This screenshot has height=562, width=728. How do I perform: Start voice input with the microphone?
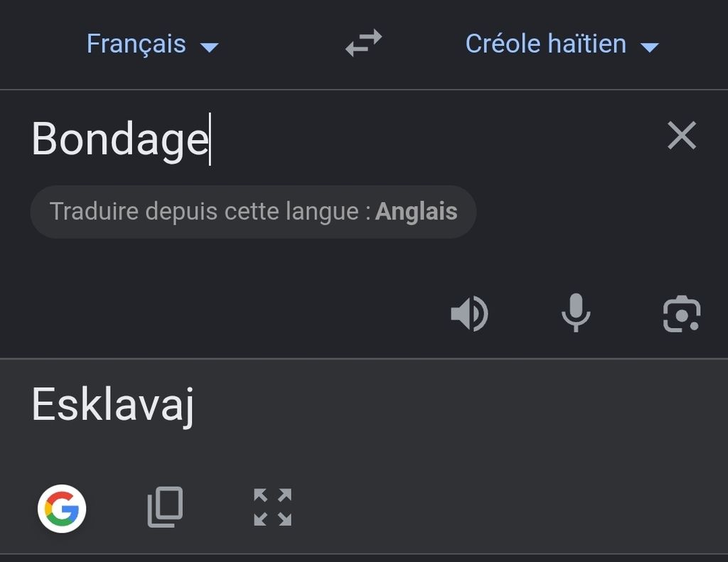pyautogui.click(x=576, y=313)
